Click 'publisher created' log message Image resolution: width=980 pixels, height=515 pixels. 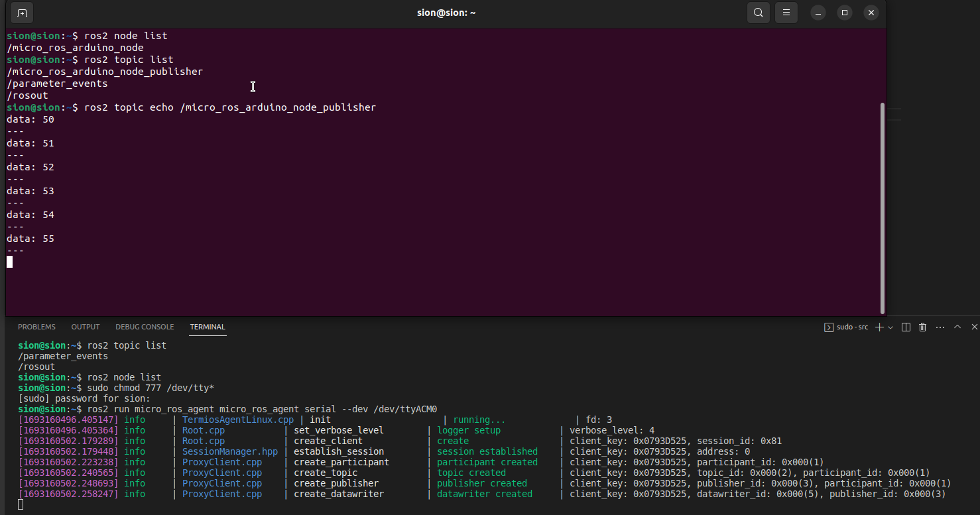click(482, 483)
